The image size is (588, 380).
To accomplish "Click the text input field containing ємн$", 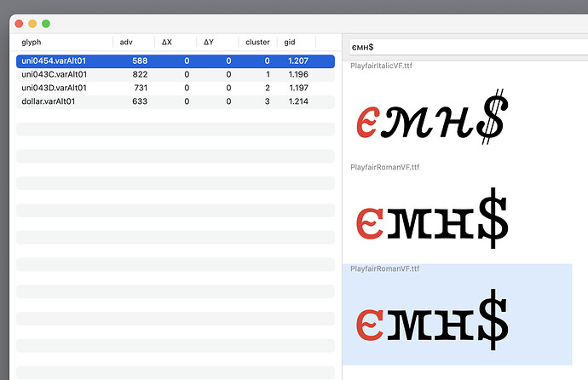I will pyautogui.click(x=469, y=47).
